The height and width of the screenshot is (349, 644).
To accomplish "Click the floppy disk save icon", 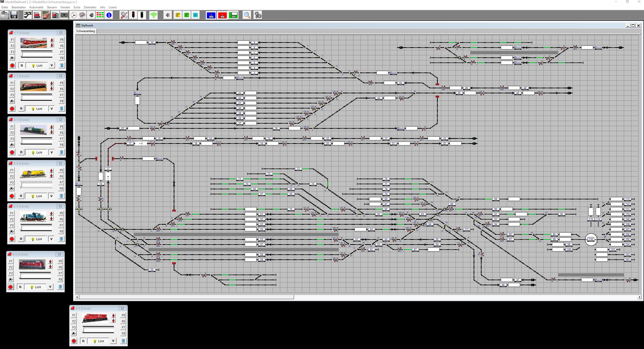I will point(14,15).
